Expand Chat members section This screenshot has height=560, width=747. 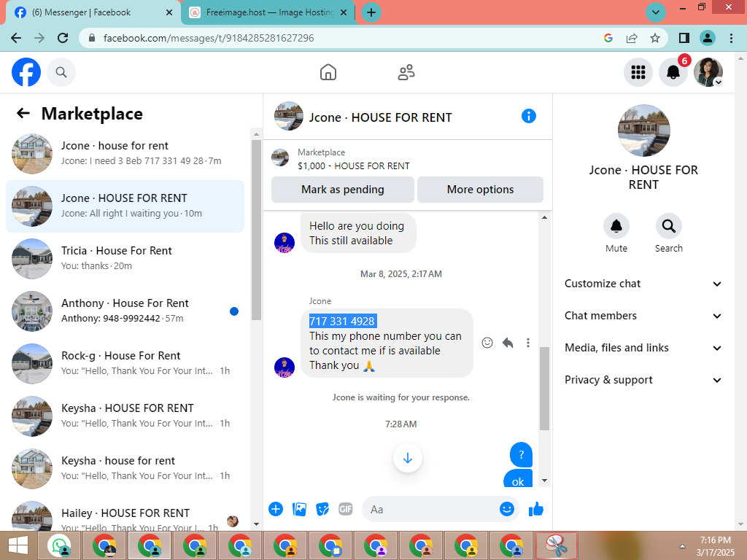tap(643, 316)
